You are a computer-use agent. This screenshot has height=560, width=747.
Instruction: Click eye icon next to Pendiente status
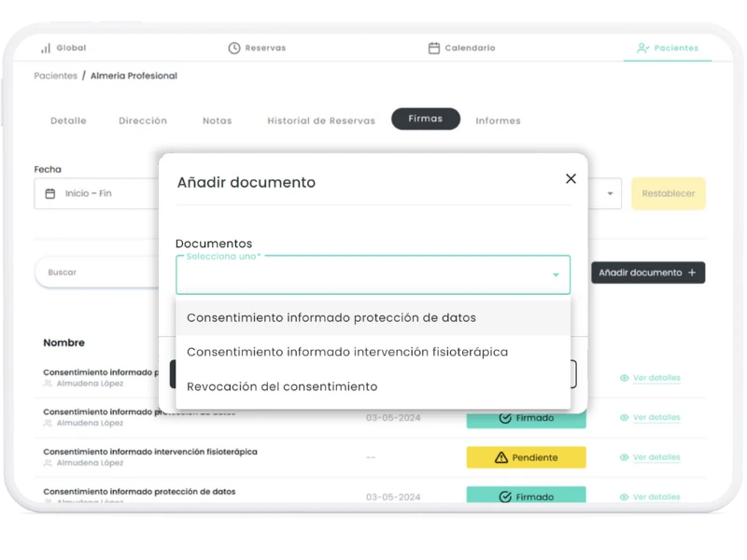point(624,457)
